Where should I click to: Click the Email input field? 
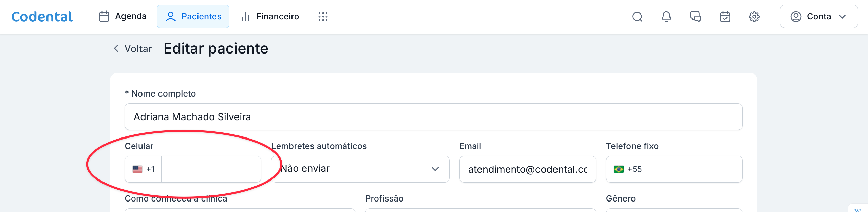click(x=527, y=169)
